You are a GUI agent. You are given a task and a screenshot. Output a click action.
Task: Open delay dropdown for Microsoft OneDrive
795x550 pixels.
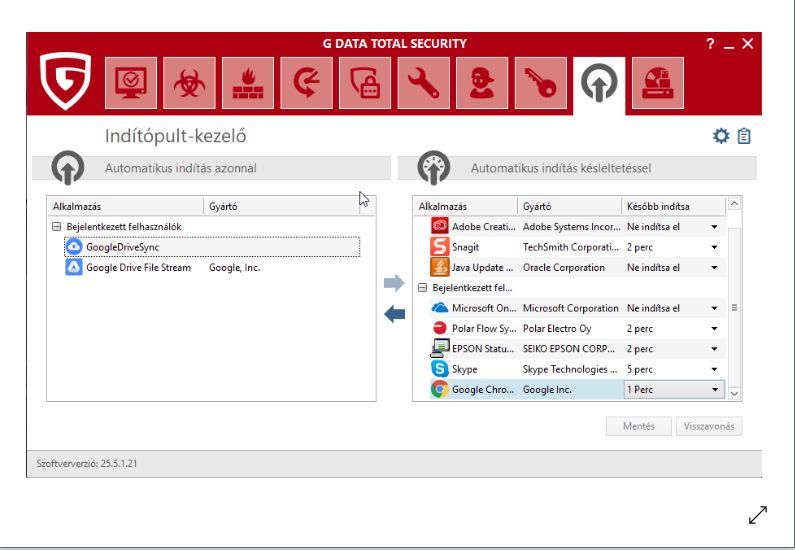[x=714, y=308]
